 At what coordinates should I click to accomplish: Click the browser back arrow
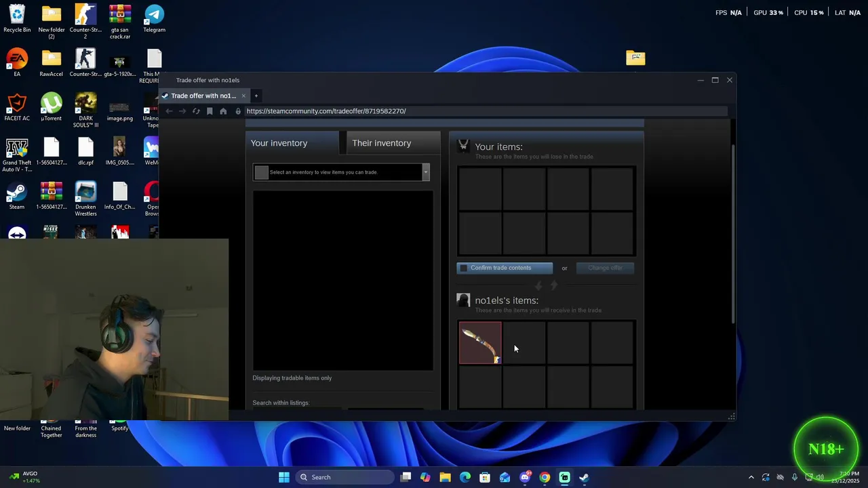pos(170,111)
